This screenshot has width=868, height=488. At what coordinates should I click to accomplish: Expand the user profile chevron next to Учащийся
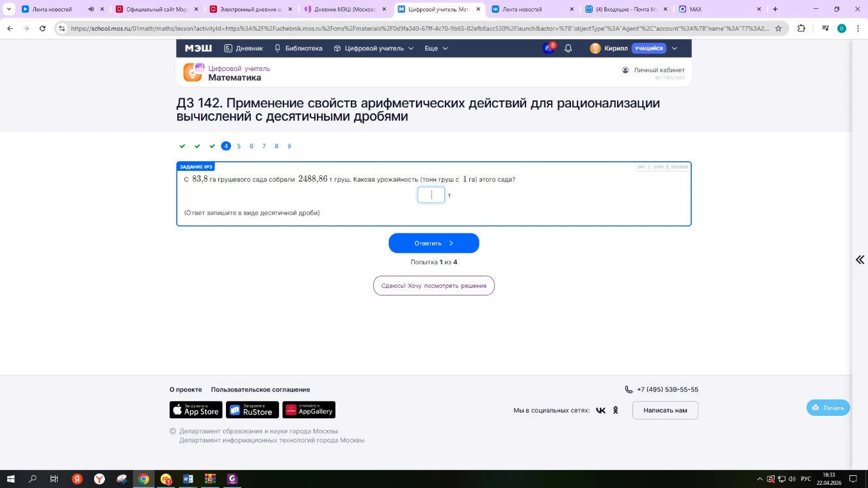coord(674,49)
